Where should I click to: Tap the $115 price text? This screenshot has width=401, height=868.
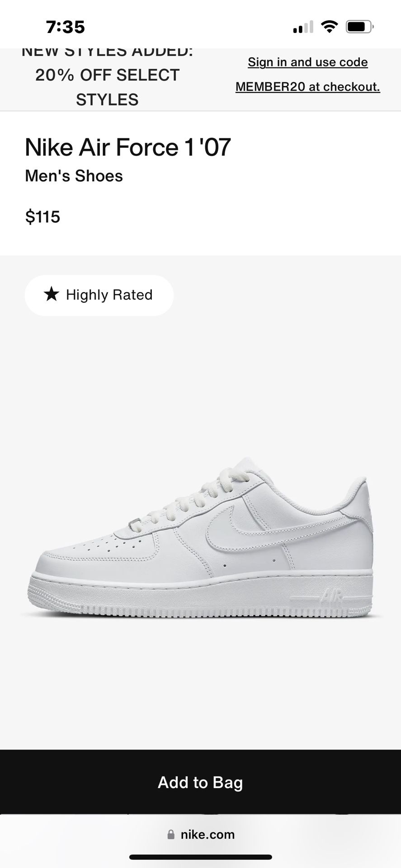(42, 217)
